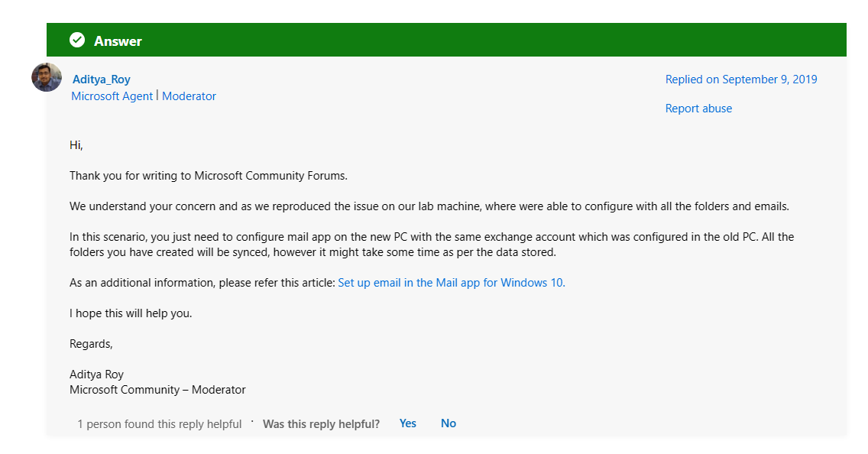Click 'I hope this will help you.' text
868x454 pixels.
[x=131, y=313]
